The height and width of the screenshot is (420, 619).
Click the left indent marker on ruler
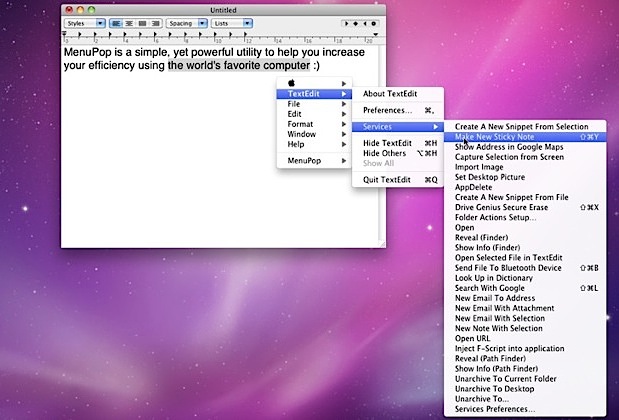(64, 36)
